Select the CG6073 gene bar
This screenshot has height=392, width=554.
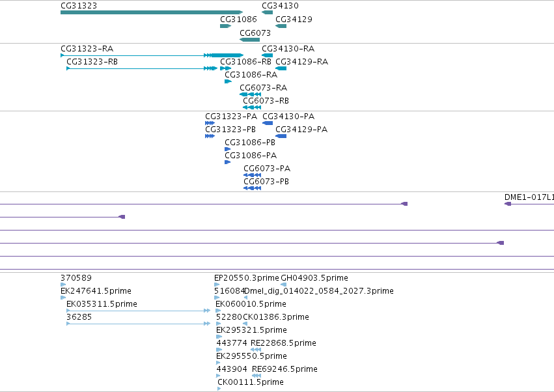[249, 40]
